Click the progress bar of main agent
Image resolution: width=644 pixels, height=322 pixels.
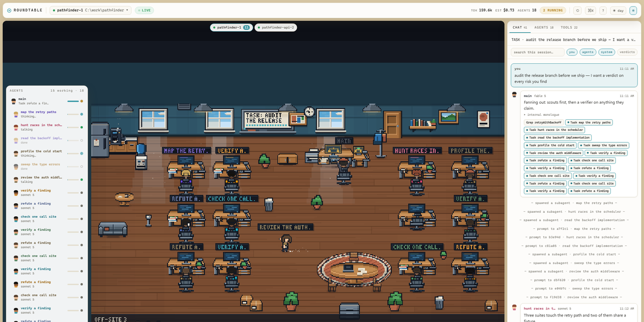(73, 101)
